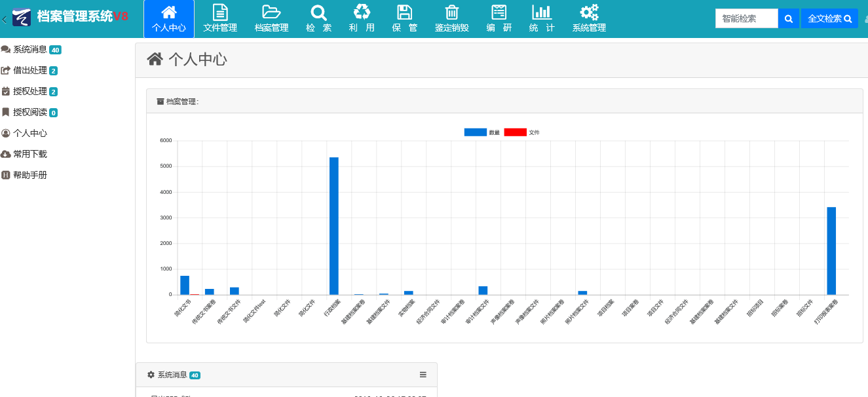
Task: Open the 文件管理 file management module
Action: coord(220,19)
